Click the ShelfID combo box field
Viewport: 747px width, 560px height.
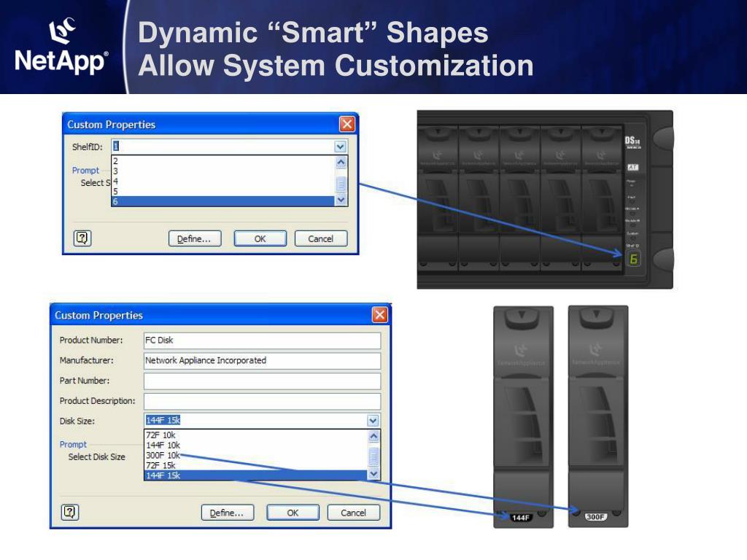click(x=229, y=147)
